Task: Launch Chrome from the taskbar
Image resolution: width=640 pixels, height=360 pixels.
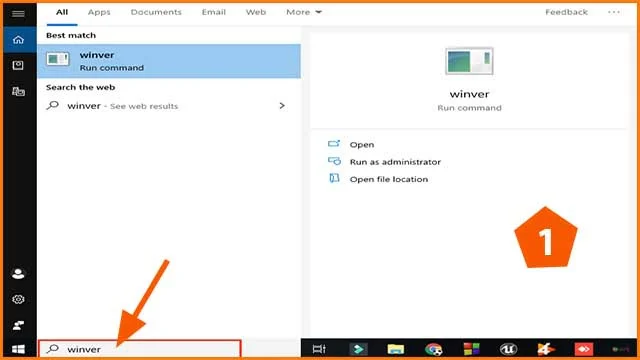Action: 433,349
